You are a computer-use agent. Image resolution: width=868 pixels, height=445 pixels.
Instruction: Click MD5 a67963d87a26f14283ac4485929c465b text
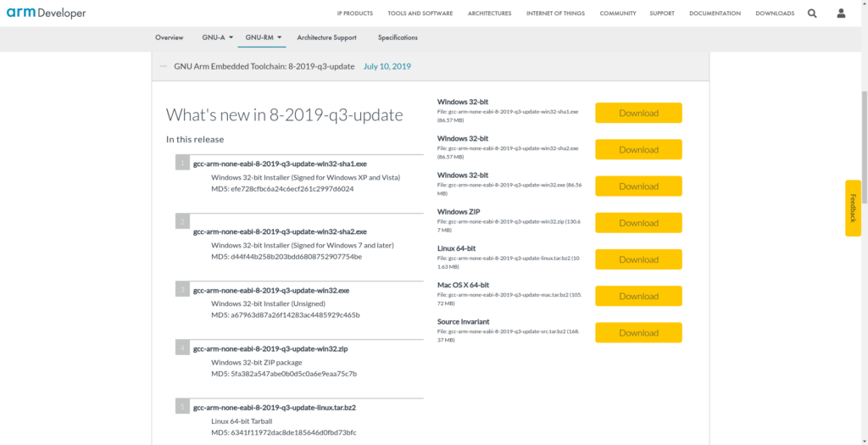(286, 315)
